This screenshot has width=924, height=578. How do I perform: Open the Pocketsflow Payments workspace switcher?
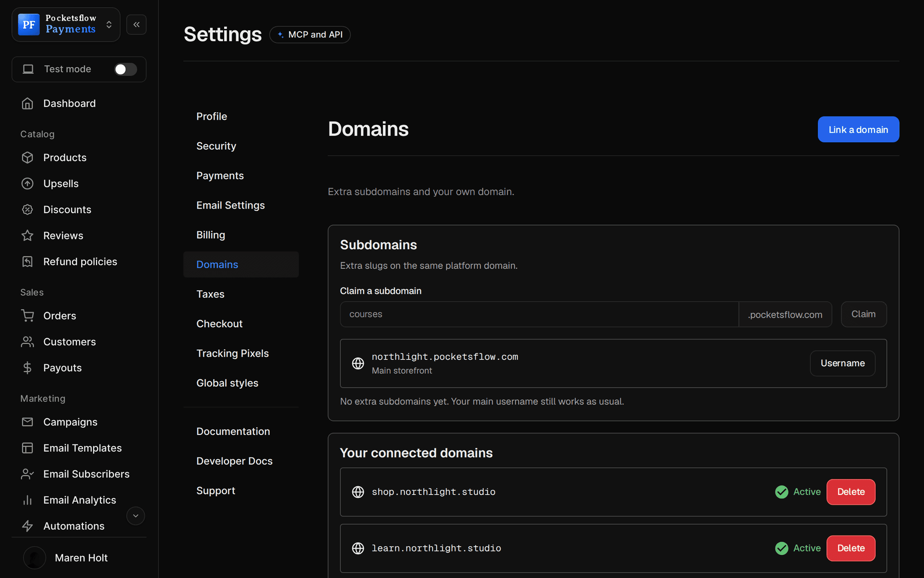(x=66, y=24)
